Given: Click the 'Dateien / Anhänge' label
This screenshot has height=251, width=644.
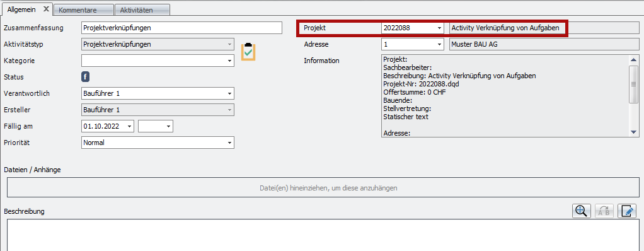Looking at the screenshot, I should click(x=32, y=169).
